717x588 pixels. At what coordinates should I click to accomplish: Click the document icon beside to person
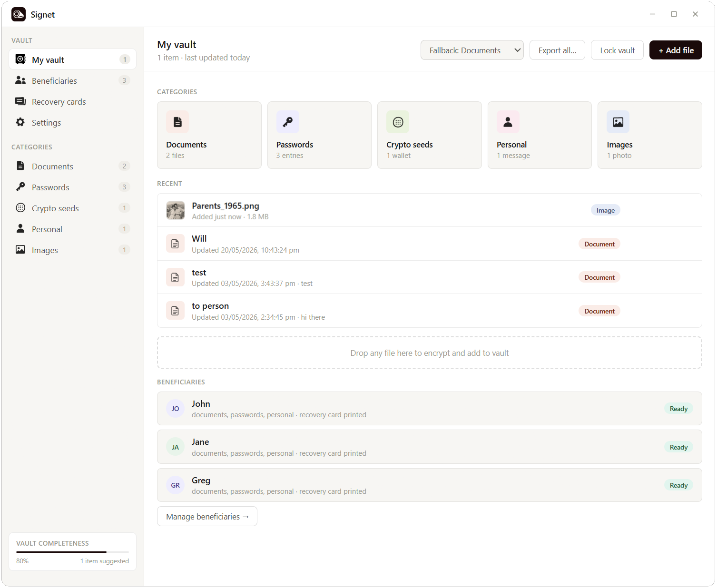[x=175, y=311]
